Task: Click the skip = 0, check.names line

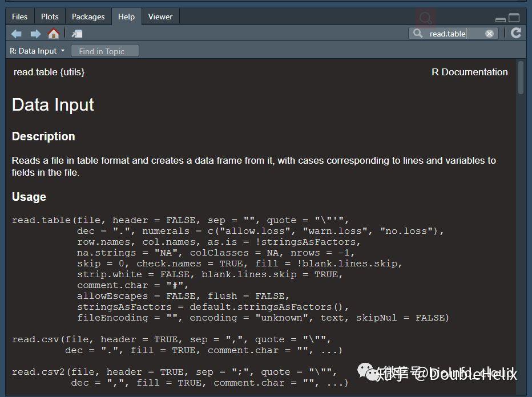Action: coord(240,264)
